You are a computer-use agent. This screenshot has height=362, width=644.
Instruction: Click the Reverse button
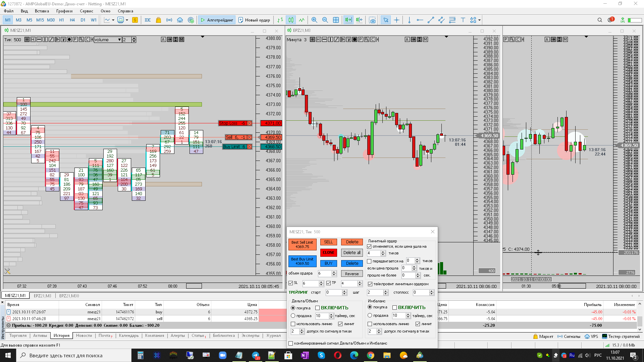[352, 274]
